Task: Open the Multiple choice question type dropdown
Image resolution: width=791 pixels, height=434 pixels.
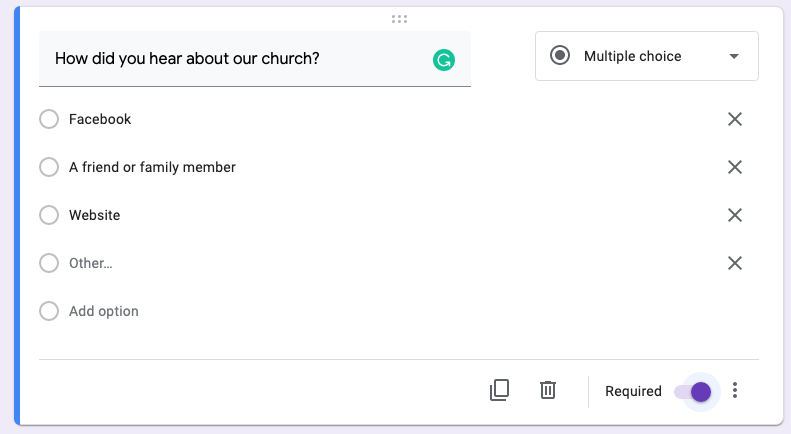Action: tap(647, 56)
